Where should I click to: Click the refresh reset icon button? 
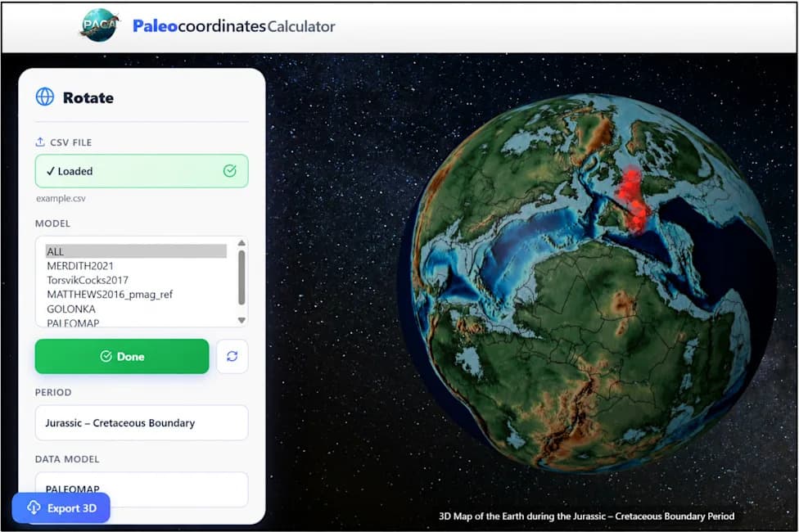(232, 356)
